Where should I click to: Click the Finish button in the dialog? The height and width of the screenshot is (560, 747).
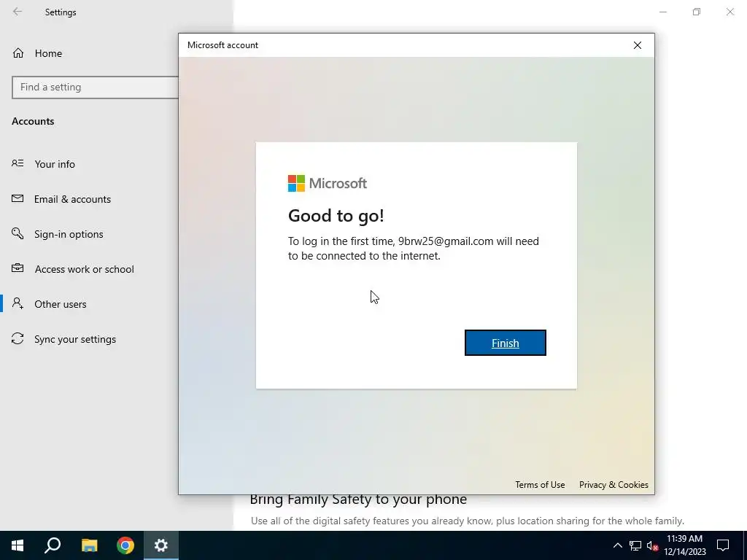click(x=505, y=343)
